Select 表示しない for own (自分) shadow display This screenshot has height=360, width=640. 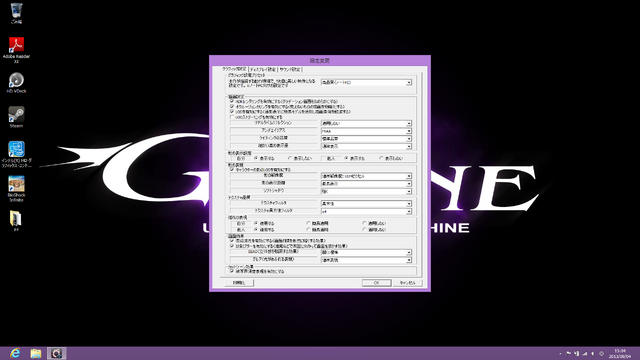point(300,158)
